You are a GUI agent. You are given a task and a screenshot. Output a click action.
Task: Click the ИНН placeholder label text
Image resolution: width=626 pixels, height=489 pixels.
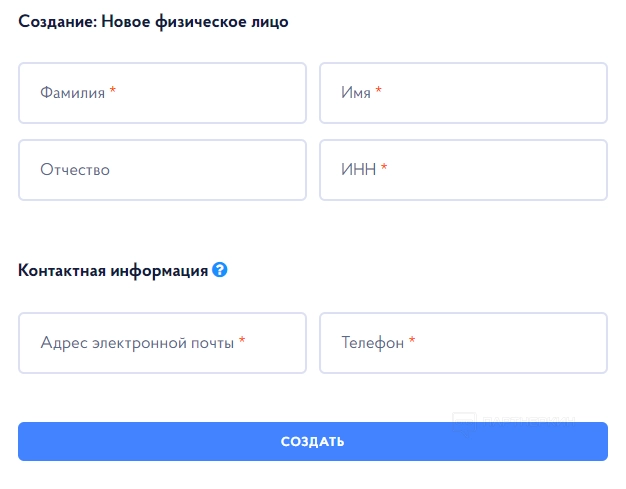pos(359,170)
